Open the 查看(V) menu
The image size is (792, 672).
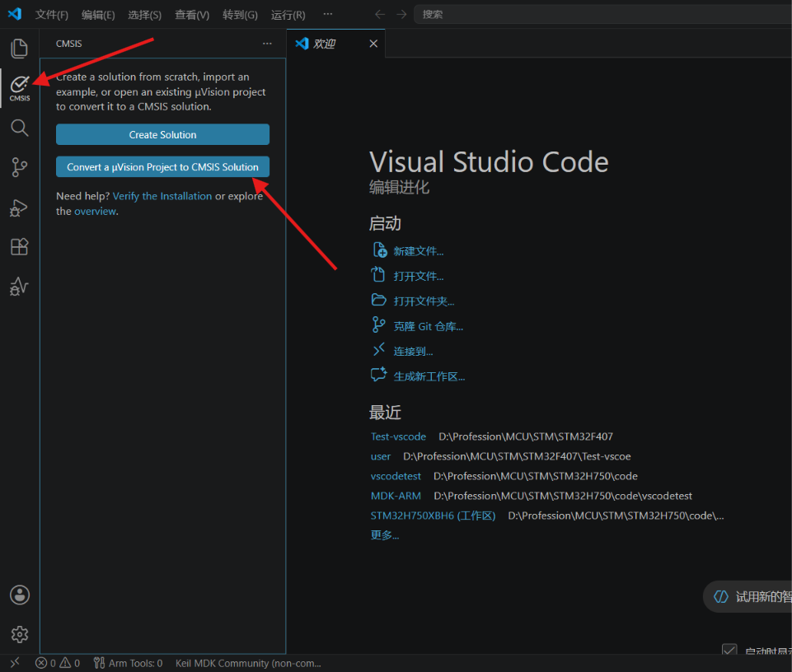[x=192, y=15]
